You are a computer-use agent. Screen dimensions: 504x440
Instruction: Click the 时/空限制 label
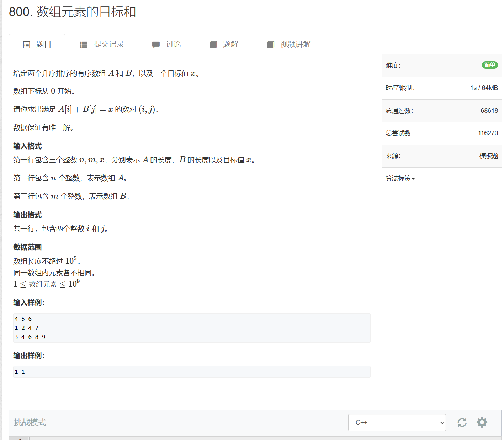(x=400, y=88)
